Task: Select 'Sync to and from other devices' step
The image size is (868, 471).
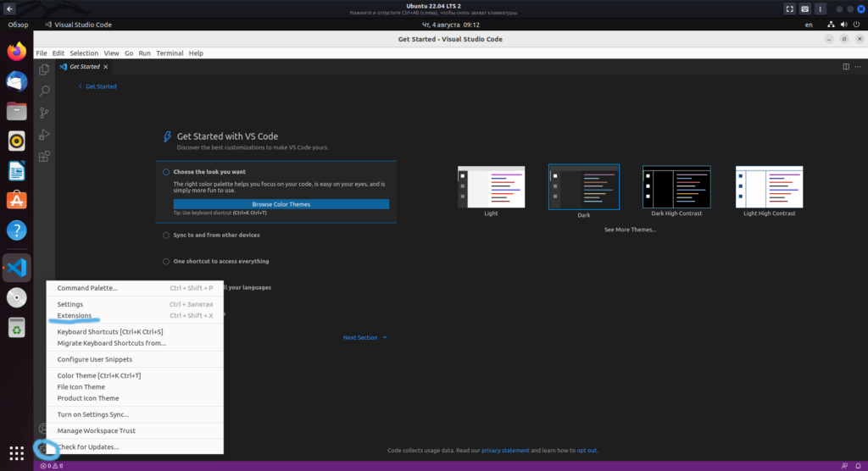Action: point(216,235)
